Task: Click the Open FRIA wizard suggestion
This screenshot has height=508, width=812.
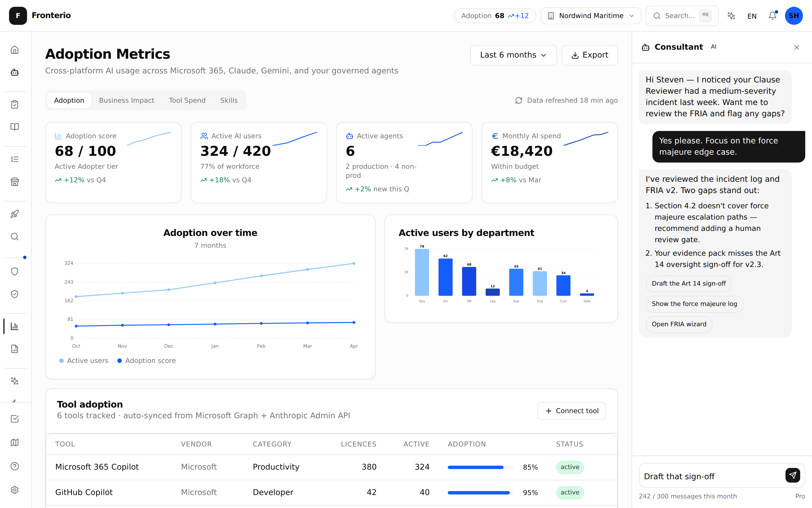Action: tap(679, 324)
